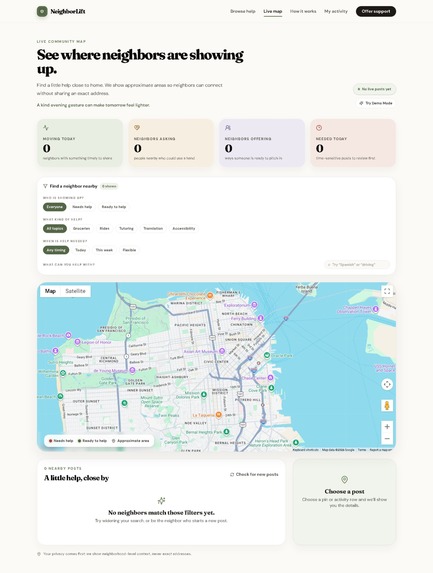433x573 pixels.
Task: Click the Ghirardelli Chocolate Experience marker
Action: pyautogui.click(x=210, y=295)
